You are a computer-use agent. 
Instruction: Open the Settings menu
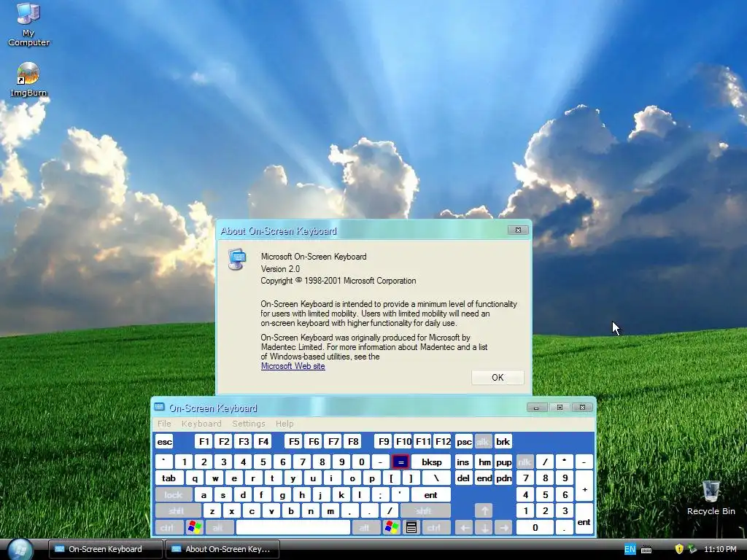pyautogui.click(x=248, y=424)
